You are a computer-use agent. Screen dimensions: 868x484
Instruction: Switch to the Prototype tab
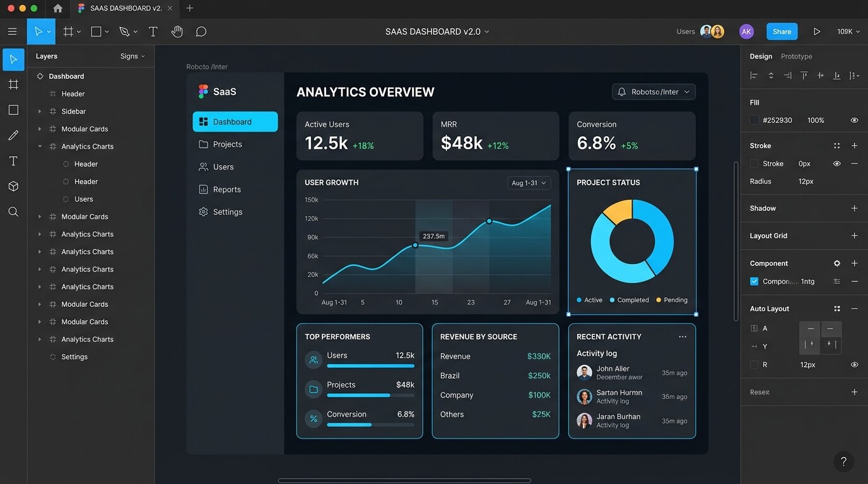[x=797, y=56]
